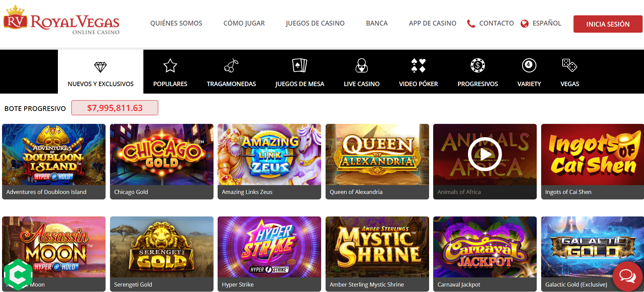Image resolution: width=644 pixels, height=292 pixels.
Task: Open Live Casino dealer icon
Action: [x=361, y=65]
